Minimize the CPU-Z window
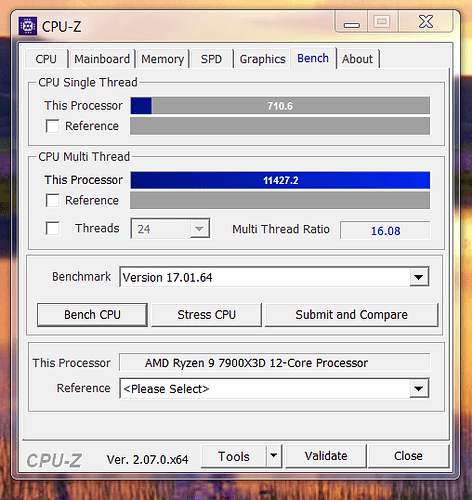 pyautogui.click(x=352, y=22)
